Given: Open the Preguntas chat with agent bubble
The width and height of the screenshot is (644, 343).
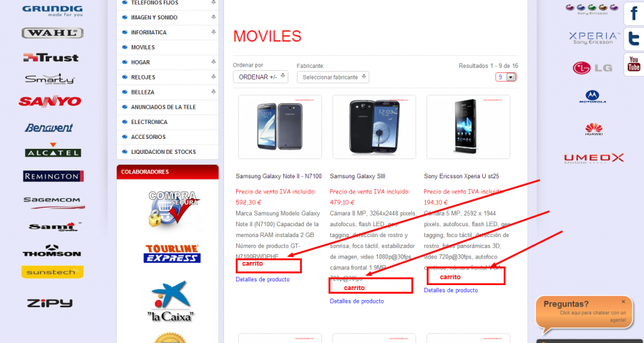Looking at the screenshot, I should [x=585, y=314].
